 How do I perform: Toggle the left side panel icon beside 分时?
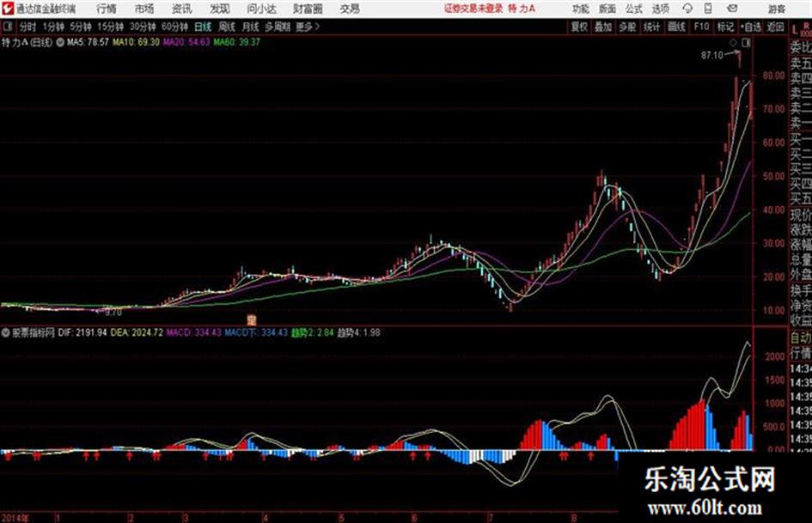coord(8,27)
